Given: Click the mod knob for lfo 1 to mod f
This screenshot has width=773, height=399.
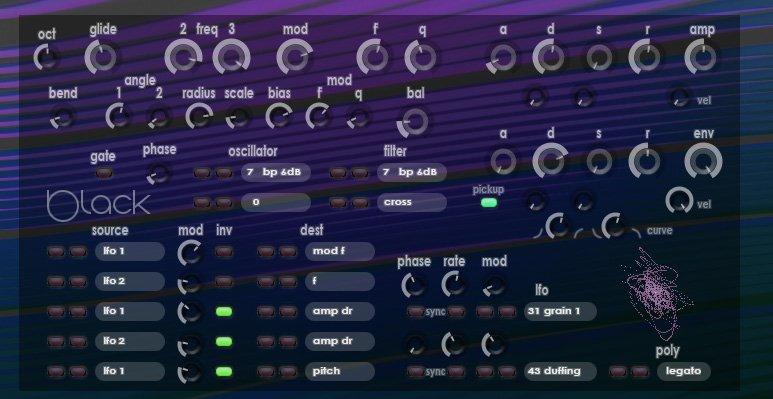Looking at the screenshot, I should coord(190,253).
